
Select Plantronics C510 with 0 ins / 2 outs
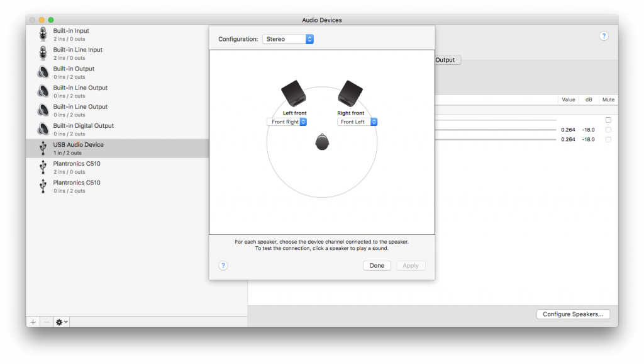click(x=118, y=186)
